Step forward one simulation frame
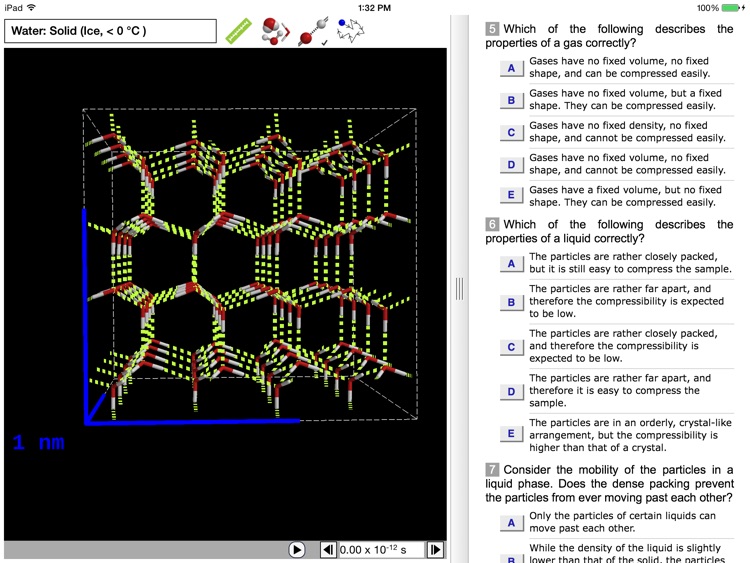The width and height of the screenshot is (750, 563). 435,550
